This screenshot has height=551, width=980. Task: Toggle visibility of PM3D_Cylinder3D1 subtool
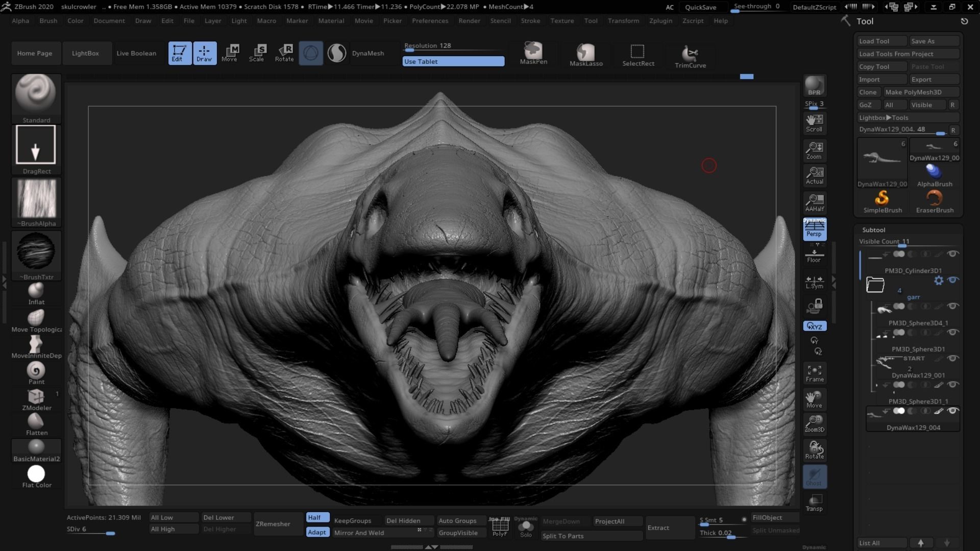[953, 254]
